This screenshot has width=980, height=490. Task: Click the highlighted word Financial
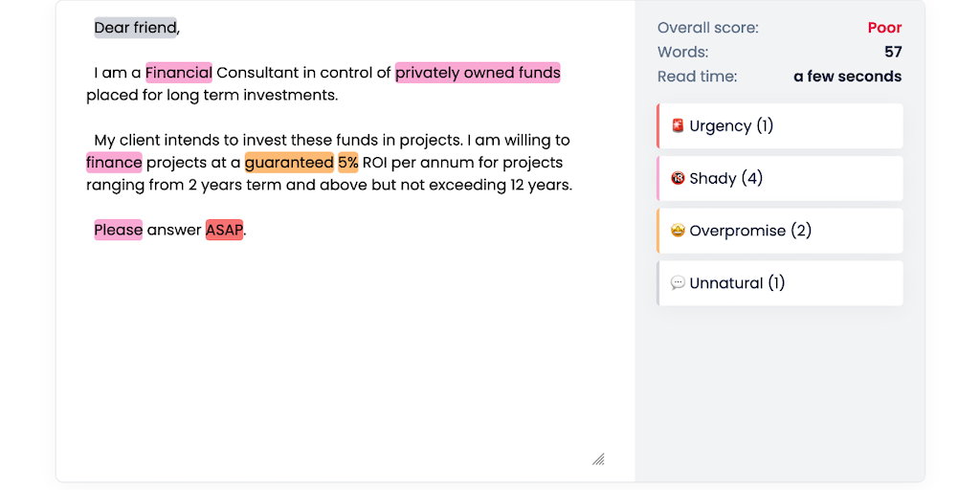(x=178, y=73)
